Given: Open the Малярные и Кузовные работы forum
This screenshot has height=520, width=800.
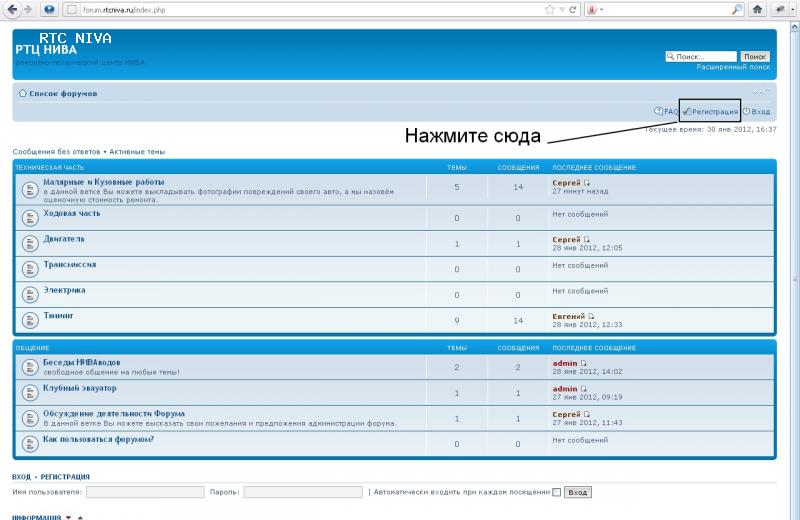Looking at the screenshot, I should click(104, 182).
